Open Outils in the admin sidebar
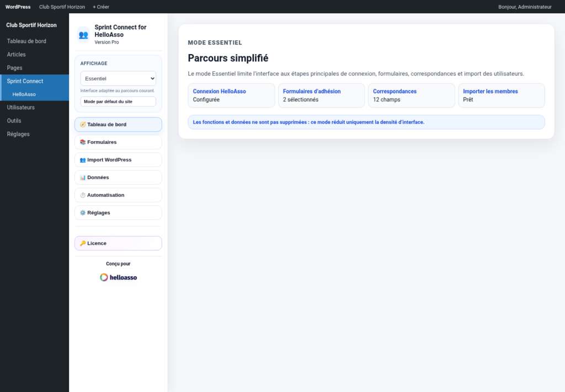Viewport: 565px width, 392px height. 34,121
